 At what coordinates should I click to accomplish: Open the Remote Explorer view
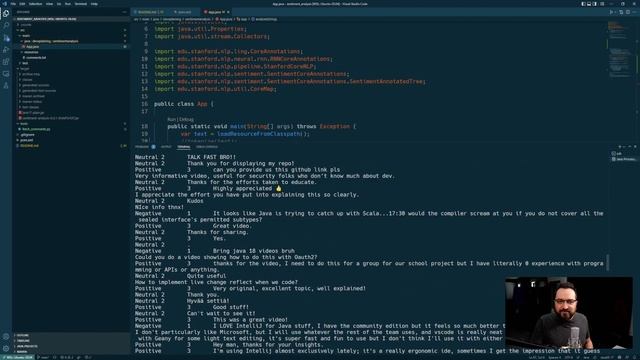6,74
